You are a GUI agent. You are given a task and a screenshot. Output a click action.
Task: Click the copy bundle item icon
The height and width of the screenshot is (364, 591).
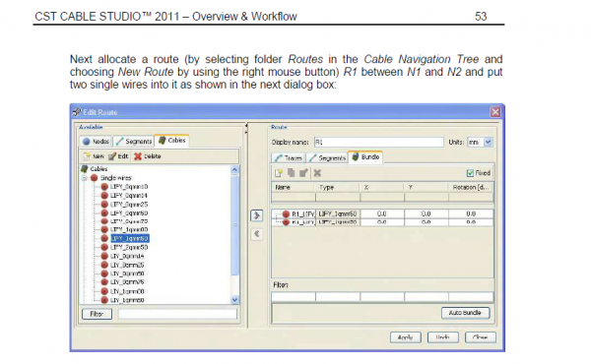point(291,173)
